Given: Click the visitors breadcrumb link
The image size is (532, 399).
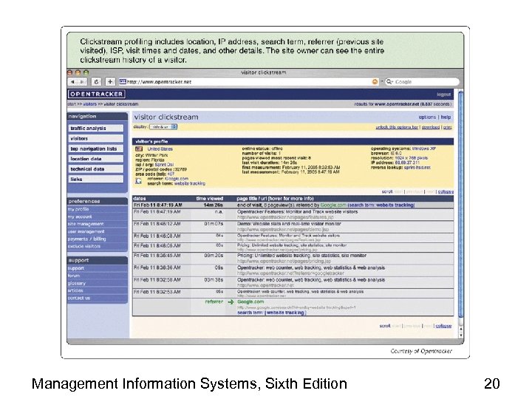Looking at the screenshot, I should click(x=90, y=104).
